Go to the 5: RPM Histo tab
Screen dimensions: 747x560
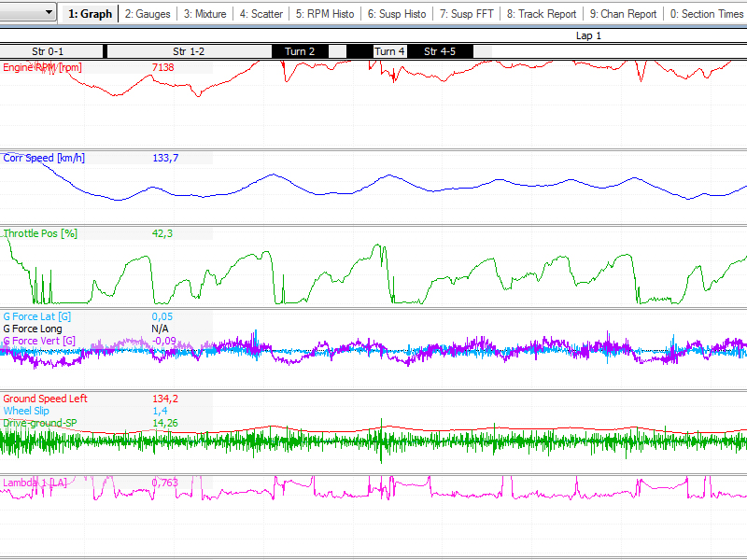[x=325, y=14]
